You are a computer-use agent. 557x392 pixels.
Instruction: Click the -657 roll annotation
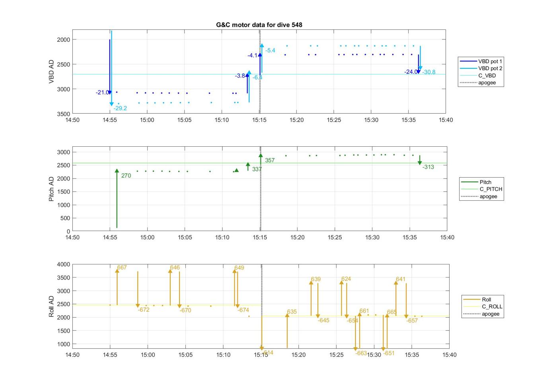(x=412, y=321)
